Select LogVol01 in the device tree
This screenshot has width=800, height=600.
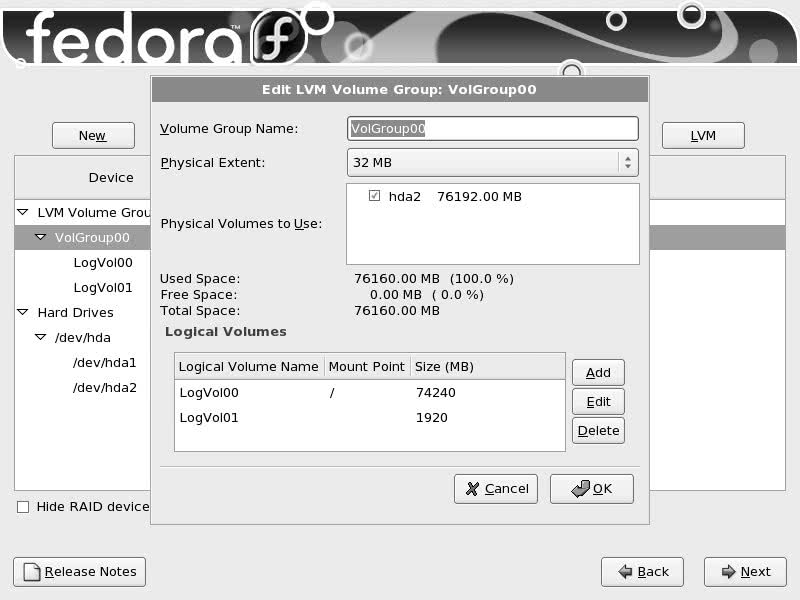click(103, 288)
